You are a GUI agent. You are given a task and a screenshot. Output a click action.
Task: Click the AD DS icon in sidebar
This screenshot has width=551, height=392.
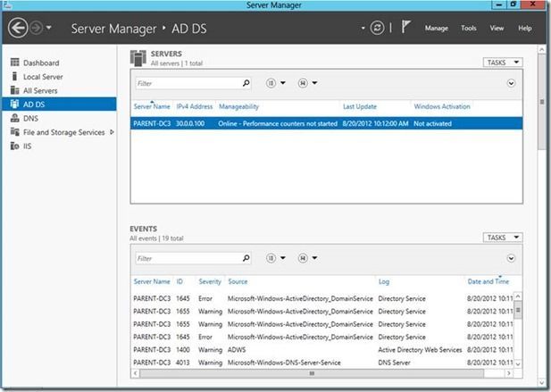pos(14,104)
